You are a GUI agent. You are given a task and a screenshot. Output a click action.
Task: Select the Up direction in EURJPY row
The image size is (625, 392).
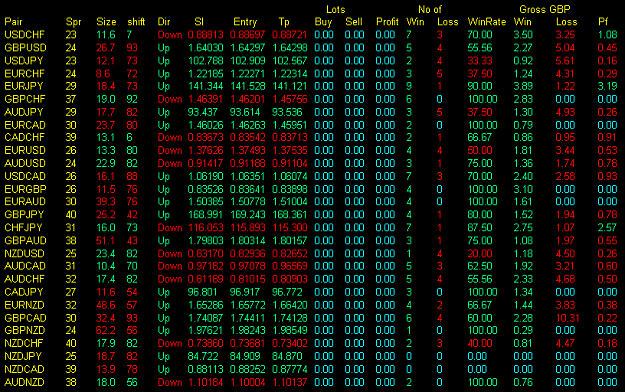164,86
